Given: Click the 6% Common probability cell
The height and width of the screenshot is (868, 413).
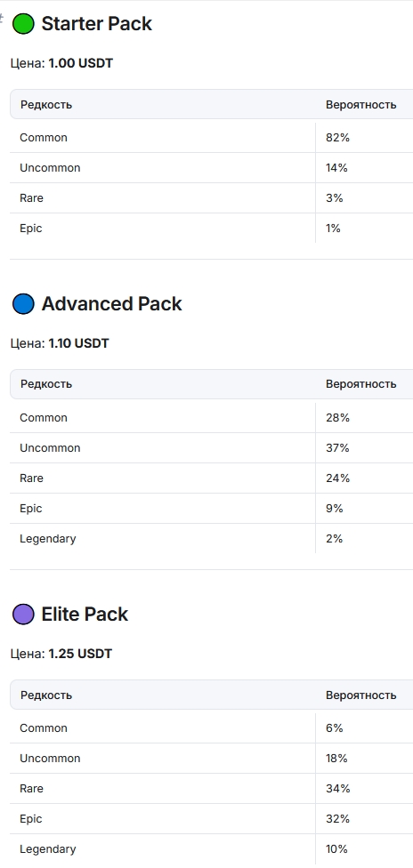Looking at the screenshot, I should pyautogui.click(x=364, y=728).
